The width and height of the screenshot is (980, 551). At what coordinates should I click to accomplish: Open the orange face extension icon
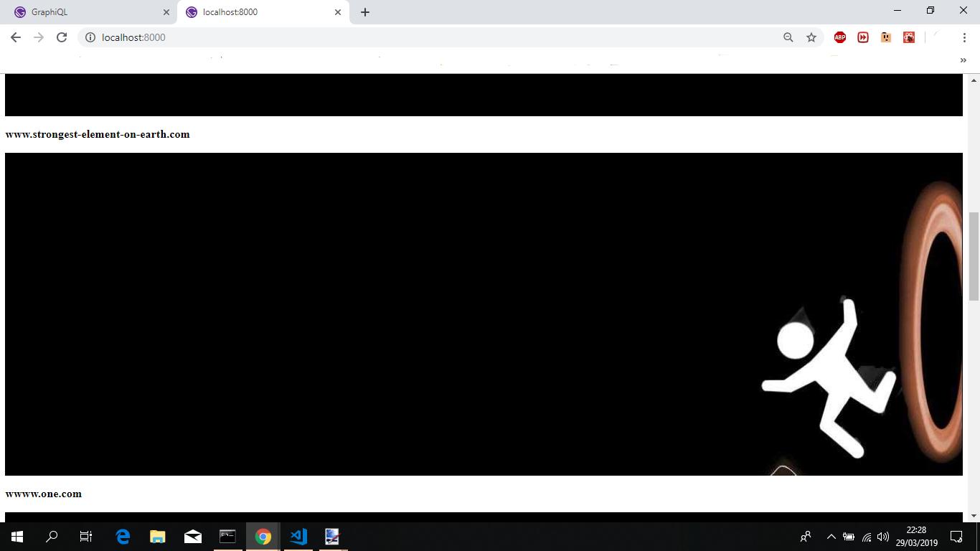click(x=886, y=37)
